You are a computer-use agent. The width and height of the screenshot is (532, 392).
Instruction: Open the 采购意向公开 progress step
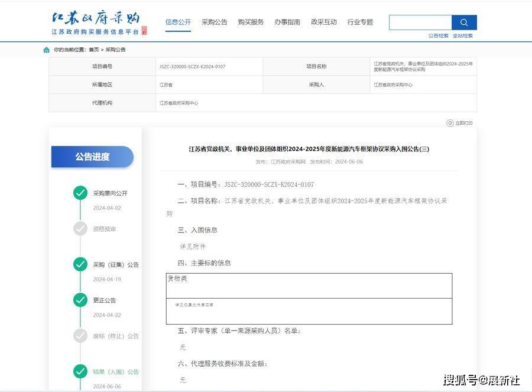tap(111, 193)
